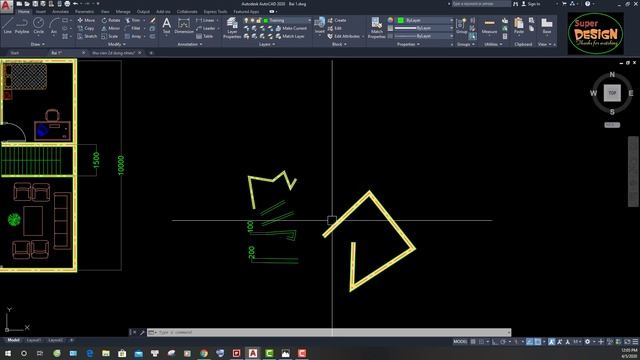Select the Line drawing tool

(7, 26)
